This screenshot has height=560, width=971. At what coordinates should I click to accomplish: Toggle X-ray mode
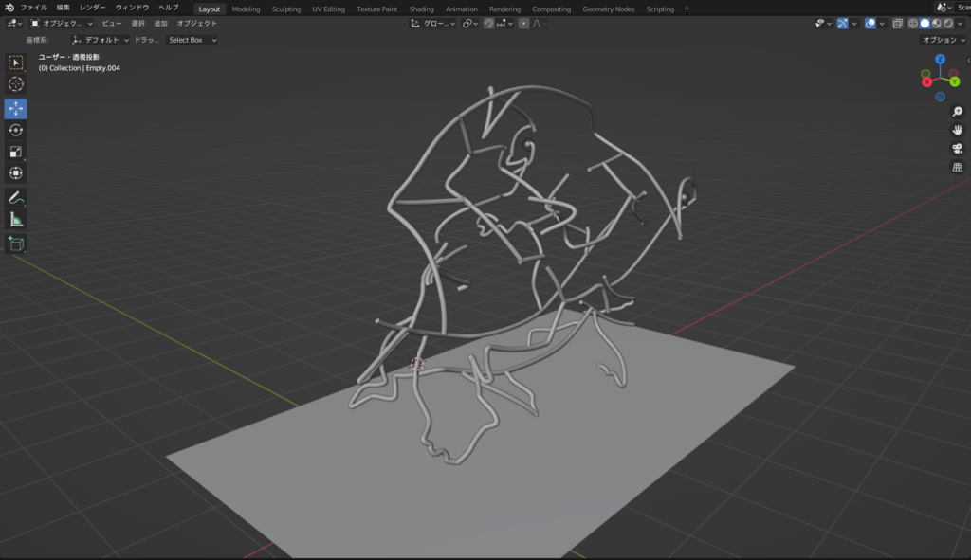[897, 24]
